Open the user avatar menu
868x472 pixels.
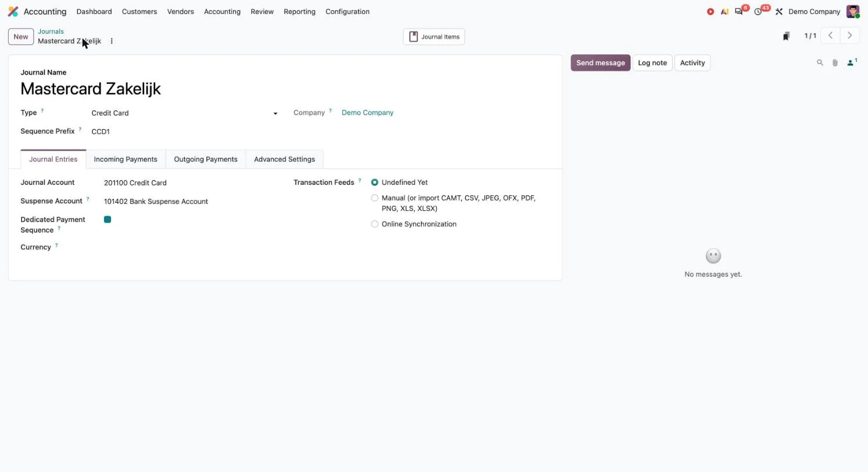pyautogui.click(x=853, y=12)
